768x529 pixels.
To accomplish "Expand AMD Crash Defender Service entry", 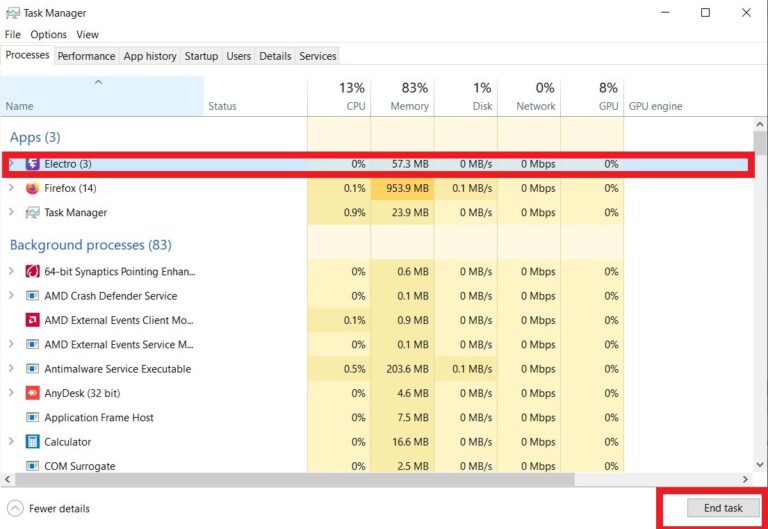I will (11, 295).
